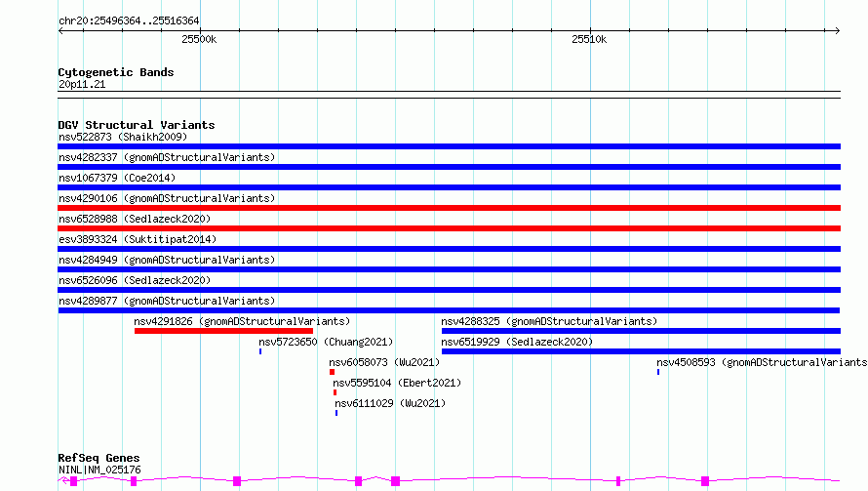Select the blue bar under nsv522873
The height and width of the screenshot is (491, 868).
(449, 146)
